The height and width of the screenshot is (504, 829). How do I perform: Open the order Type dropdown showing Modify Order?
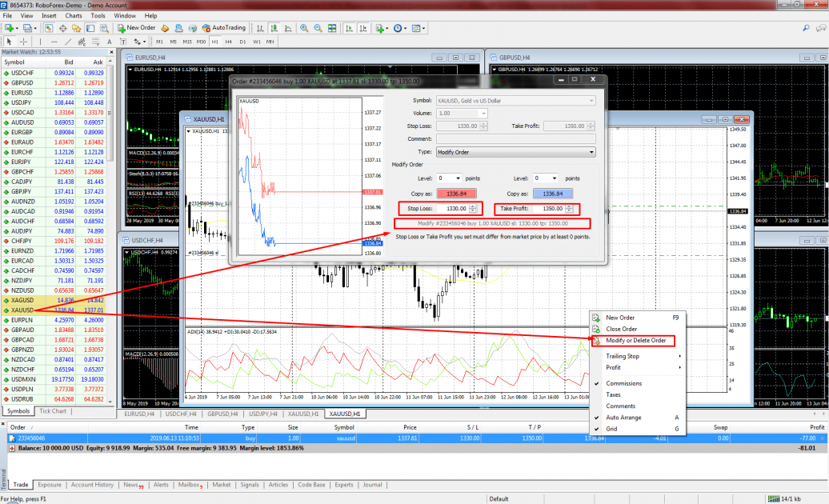(x=515, y=152)
